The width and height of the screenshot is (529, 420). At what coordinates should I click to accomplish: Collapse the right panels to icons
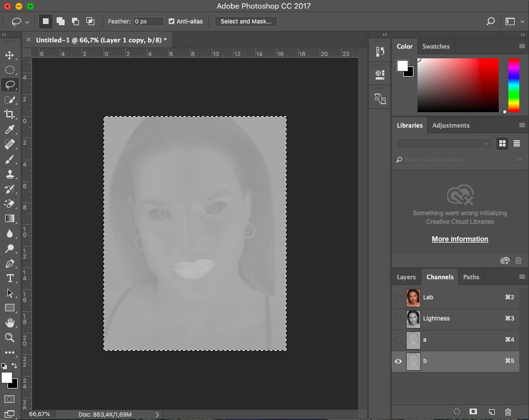[523, 34]
